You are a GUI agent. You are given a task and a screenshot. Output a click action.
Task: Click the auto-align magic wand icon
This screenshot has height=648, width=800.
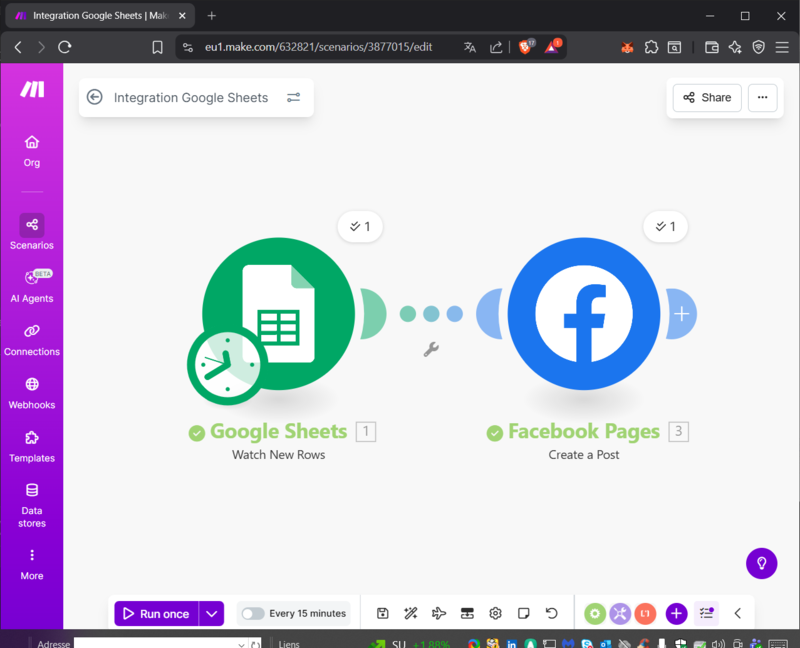410,613
